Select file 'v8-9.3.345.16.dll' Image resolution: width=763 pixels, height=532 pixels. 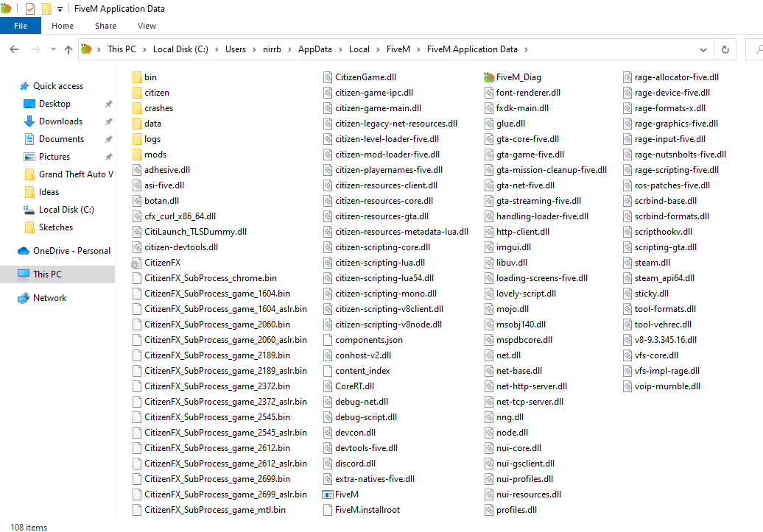click(x=666, y=340)
